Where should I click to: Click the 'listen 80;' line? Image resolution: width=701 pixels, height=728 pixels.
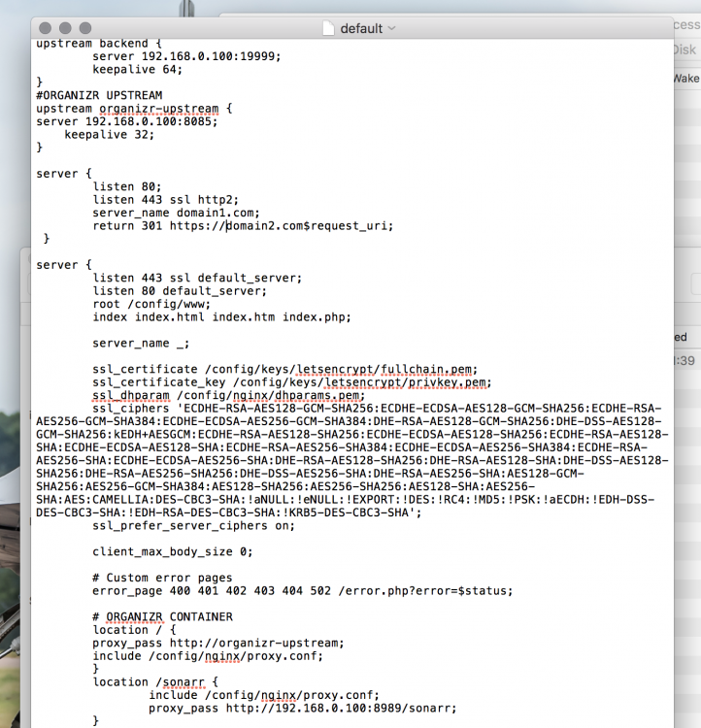pos(127,186)
